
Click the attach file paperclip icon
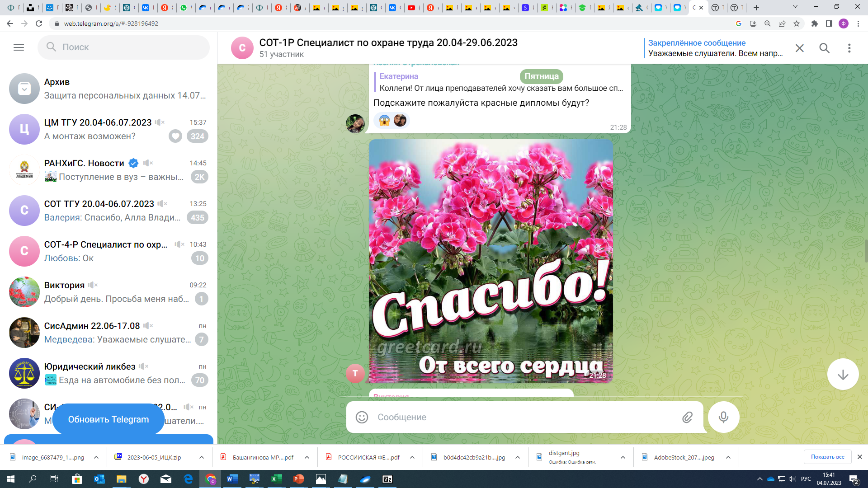tap(687, 417)
